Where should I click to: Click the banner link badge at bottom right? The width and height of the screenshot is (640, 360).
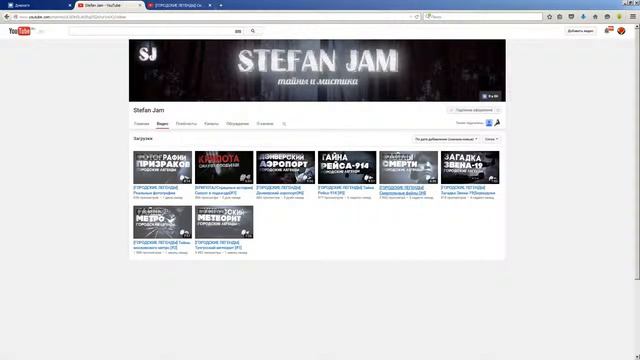coord(490,96)
